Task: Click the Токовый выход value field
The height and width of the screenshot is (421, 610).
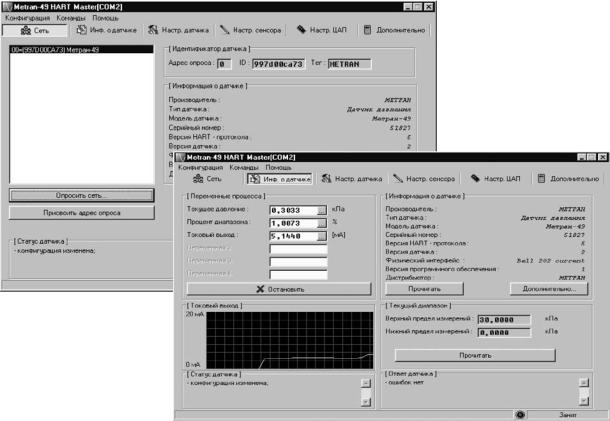Action: click(x=293, y=236)
